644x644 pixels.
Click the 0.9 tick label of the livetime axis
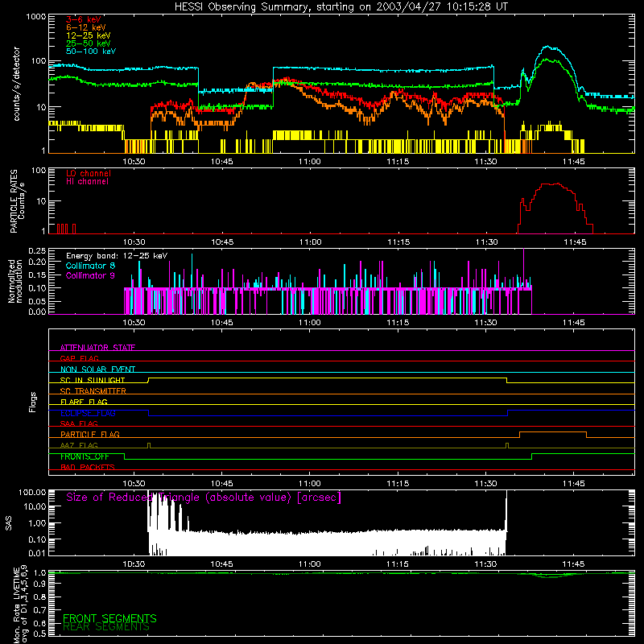point(39,584)
